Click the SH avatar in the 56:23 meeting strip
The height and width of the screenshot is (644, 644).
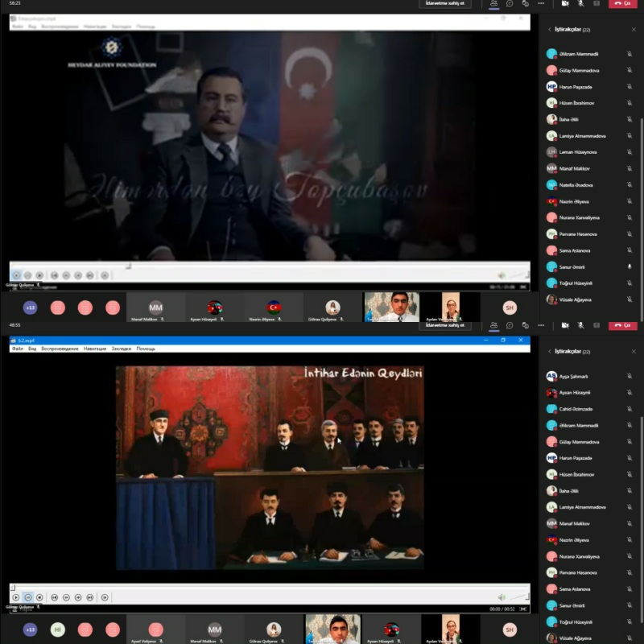click(x=510, y=308)
